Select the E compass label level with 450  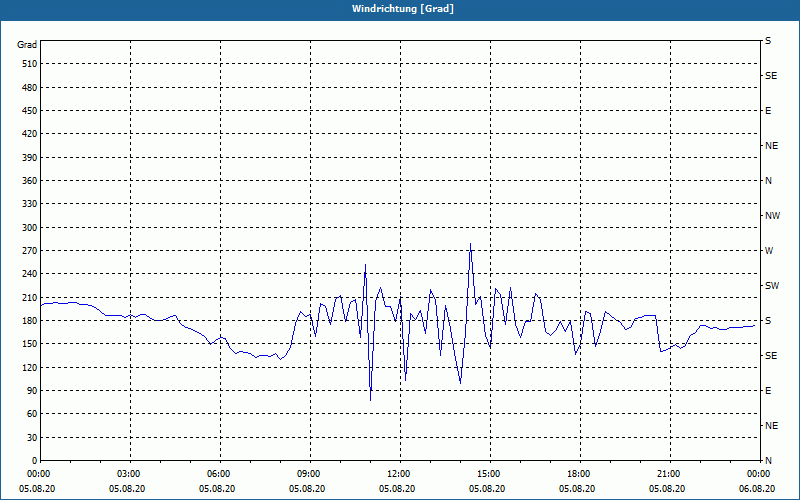point(768,111)
